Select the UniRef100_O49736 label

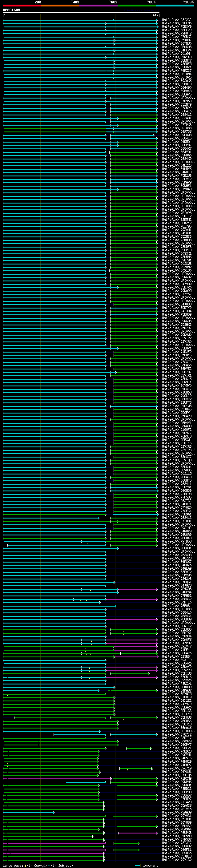pos(177,132)
